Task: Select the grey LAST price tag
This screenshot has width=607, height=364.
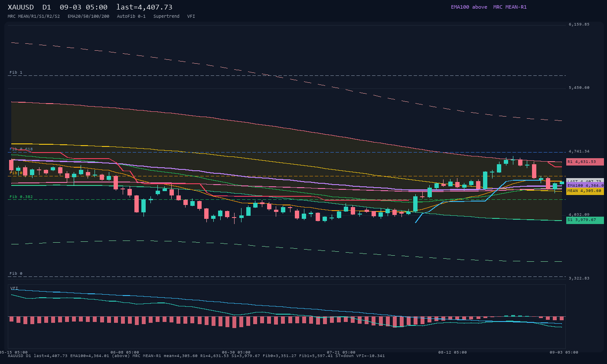Action: coord(585,181)
